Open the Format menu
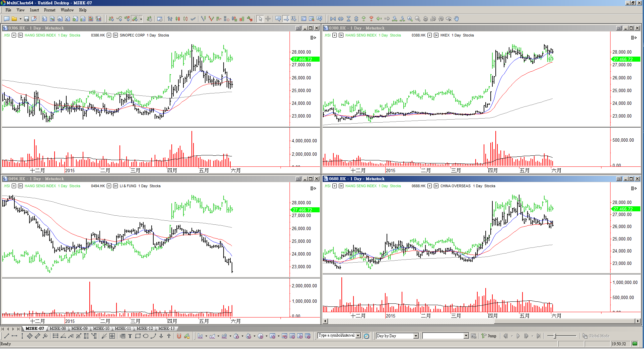 click(x=50, y=10)
